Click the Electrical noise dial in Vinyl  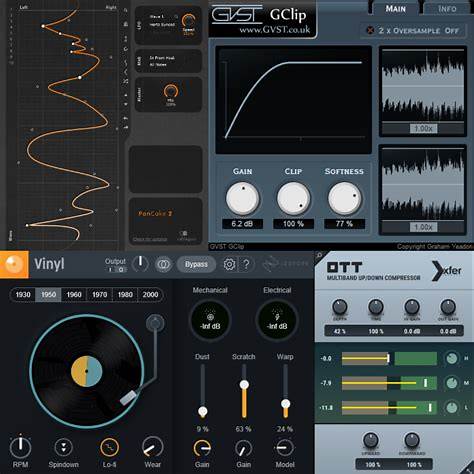277,320
